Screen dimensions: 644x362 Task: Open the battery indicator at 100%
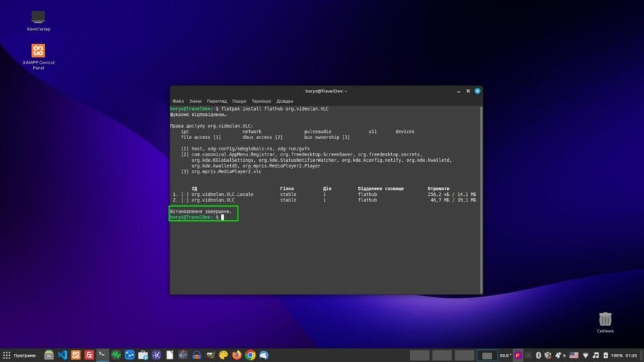click(613, 356)
